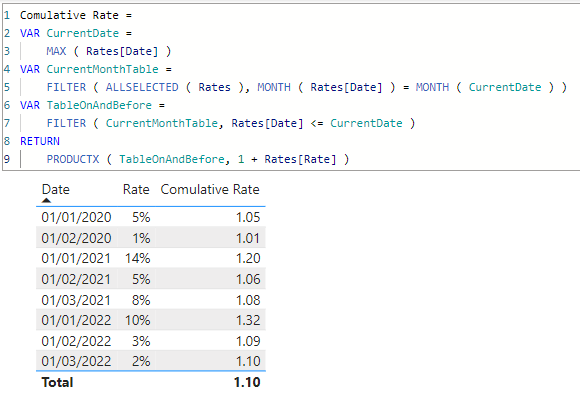
Task: Click the 1% rate cell
Action: pos(141,238)
